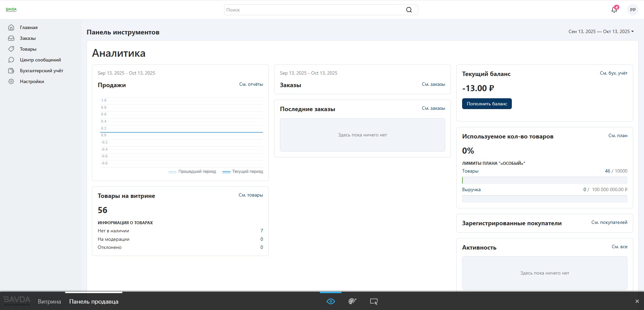Click the Accounting wallet icon in sidebar

tap(11, 71)
